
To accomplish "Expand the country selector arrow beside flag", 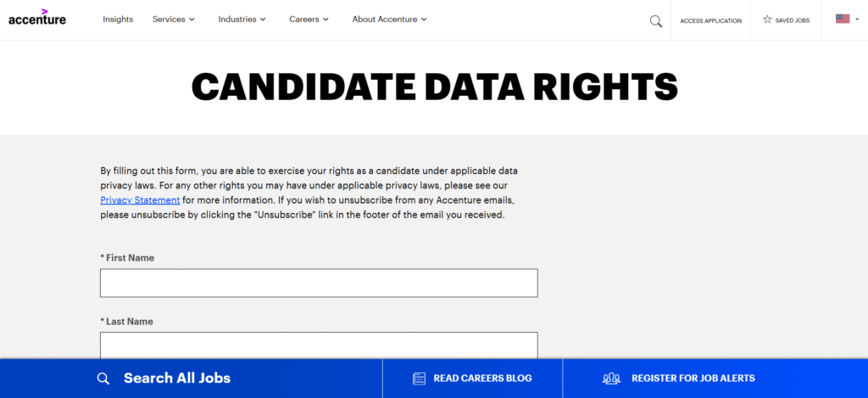I will coord(857,20).
